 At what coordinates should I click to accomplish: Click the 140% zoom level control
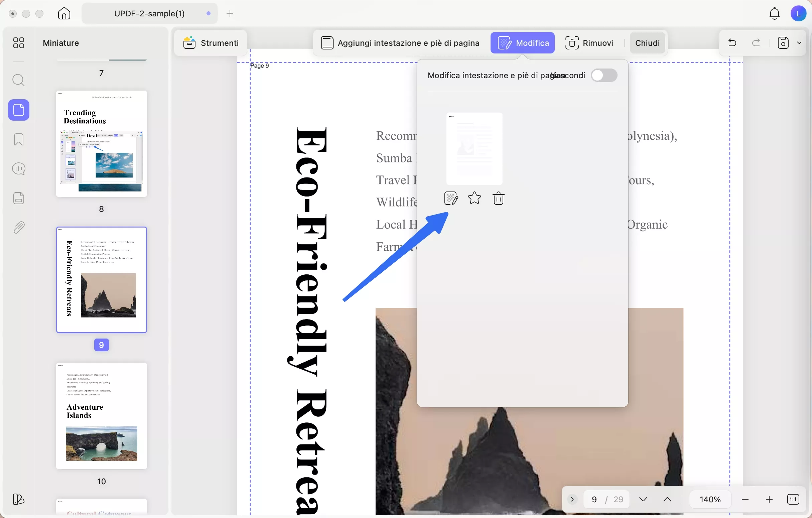(x=710, y=499)
